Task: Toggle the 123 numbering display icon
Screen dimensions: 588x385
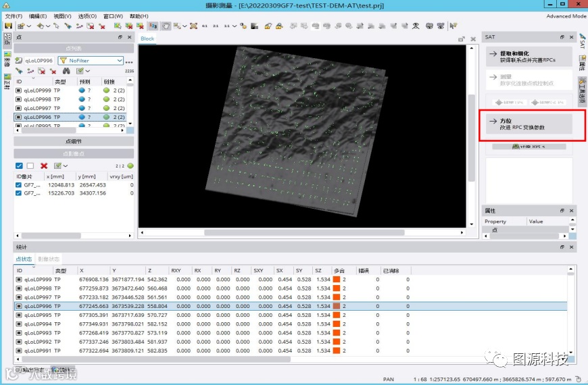Action: [153, 26]
